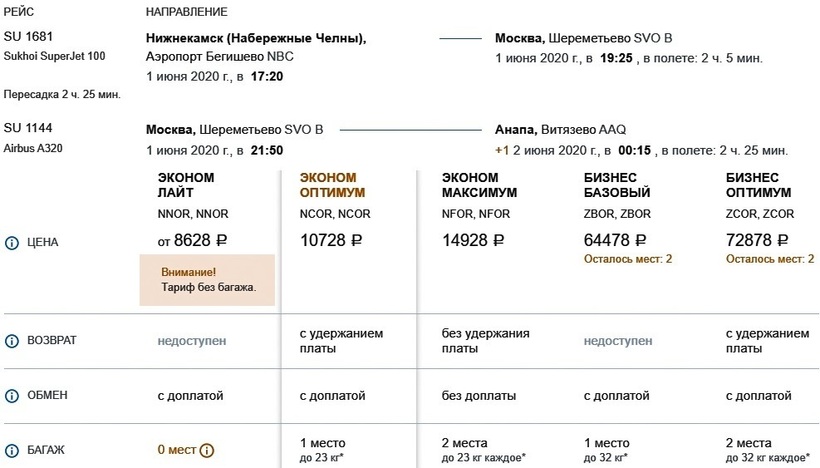
Task: Pick the БИЗНЕС БАЗОВЫЙ fare heading
Action: [617, 185]
